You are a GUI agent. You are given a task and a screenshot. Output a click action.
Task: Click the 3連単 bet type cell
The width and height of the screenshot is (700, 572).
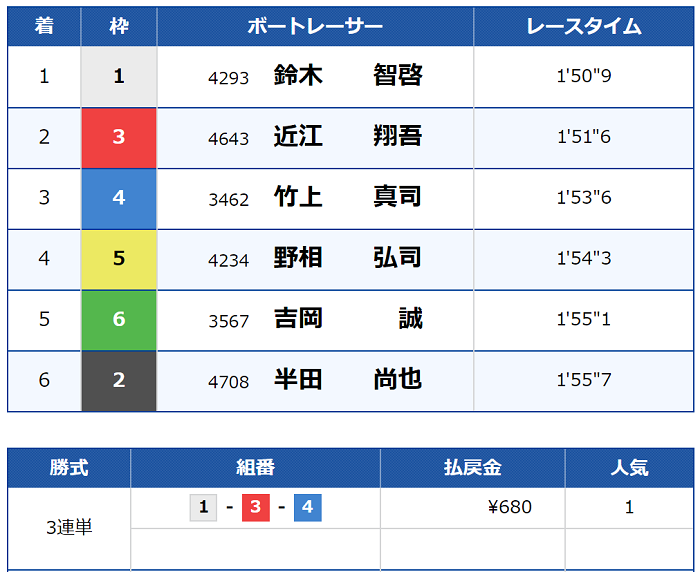[x=69, y=528]
